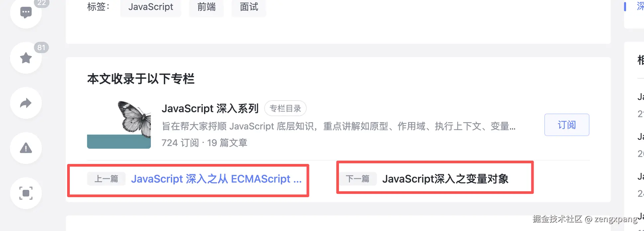Go to previous article JavaScript 深入之从 ECMAScript
Viewport: 644px width, 231px height.
click(216, 179)
